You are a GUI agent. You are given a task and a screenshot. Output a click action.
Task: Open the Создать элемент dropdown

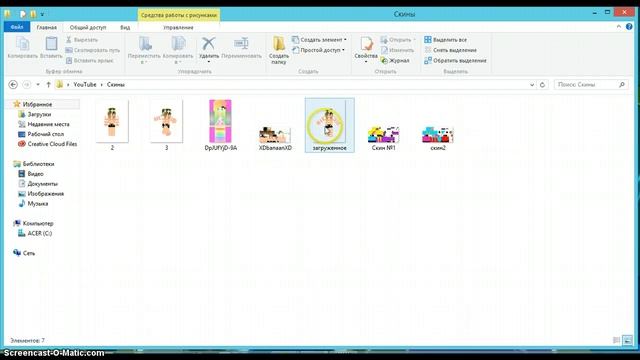(319, 40)
